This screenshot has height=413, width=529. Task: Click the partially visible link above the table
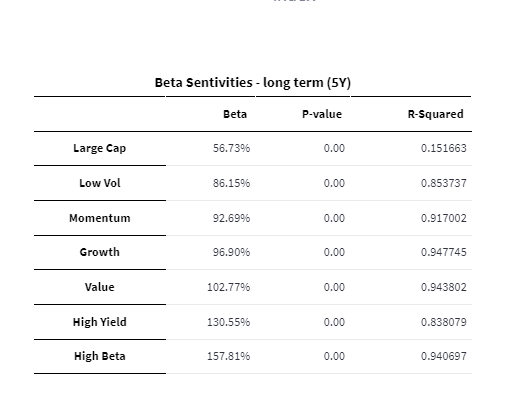(295, 1)
